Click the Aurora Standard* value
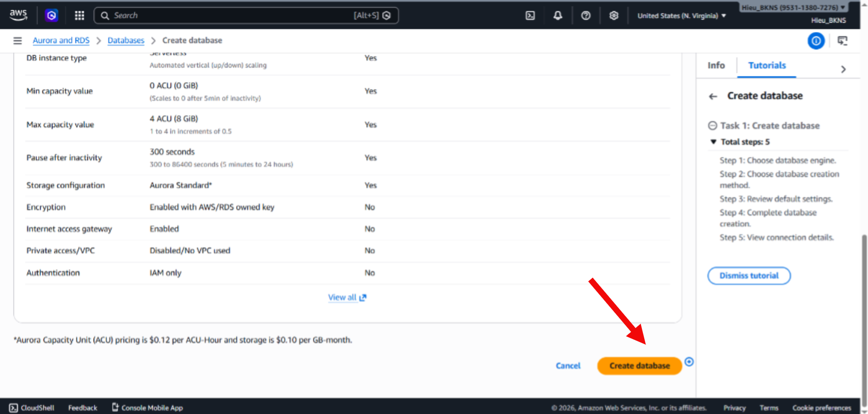This screenshot has width=868, height=414. tap(181, 185)
